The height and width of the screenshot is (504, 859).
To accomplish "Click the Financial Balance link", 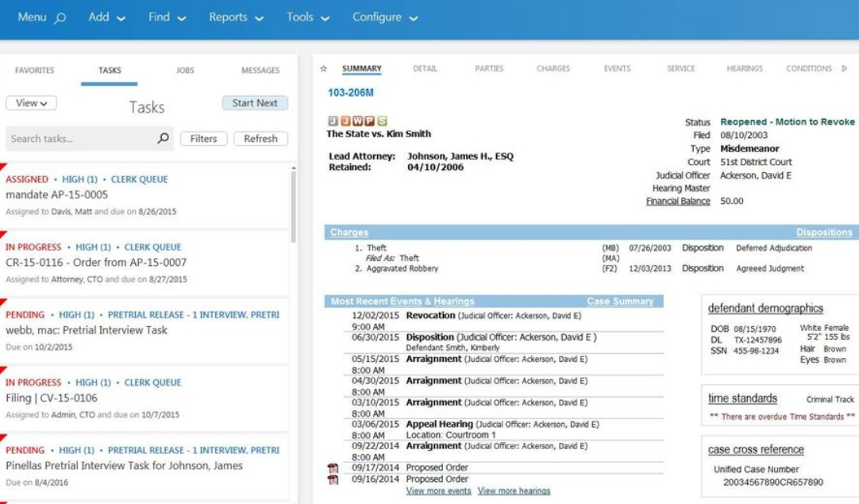I will point(678,201).
